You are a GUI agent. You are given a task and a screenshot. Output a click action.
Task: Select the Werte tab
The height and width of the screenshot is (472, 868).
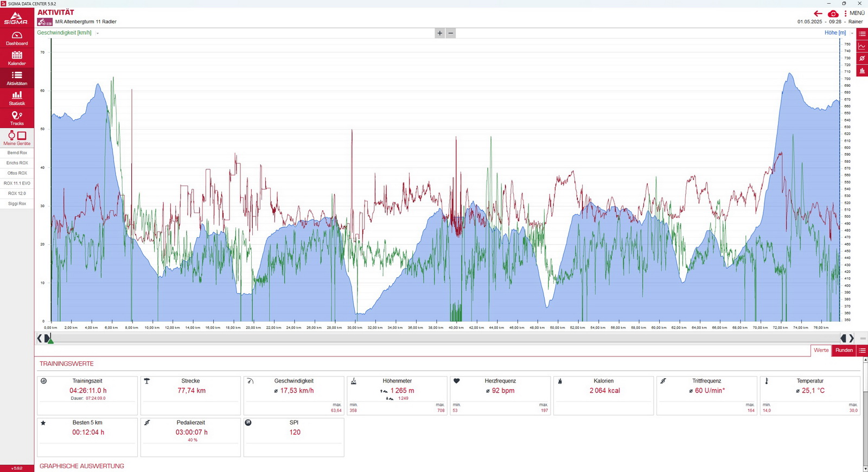[x=821, y=350]
